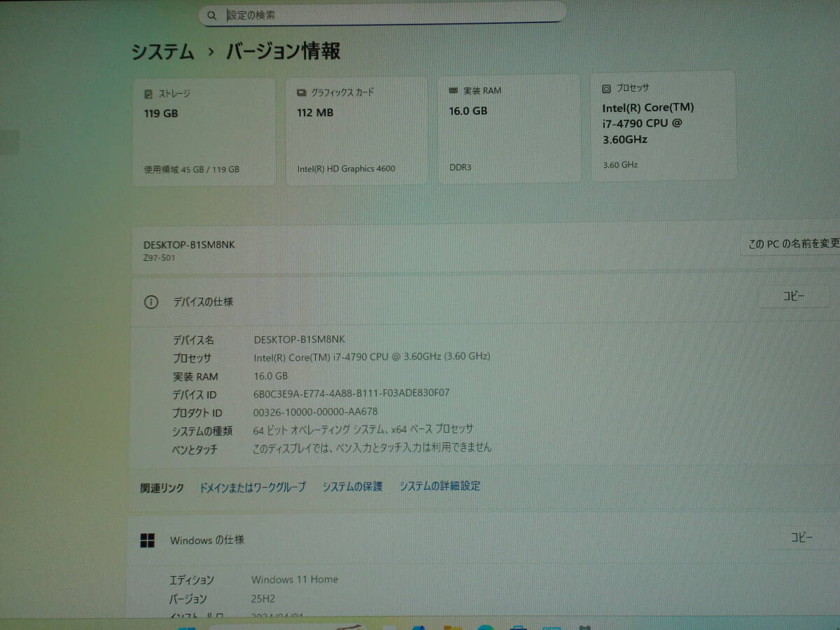The image size is (840, 630).
Task: Copy device specs with コピー button
Action: point(794,296)
